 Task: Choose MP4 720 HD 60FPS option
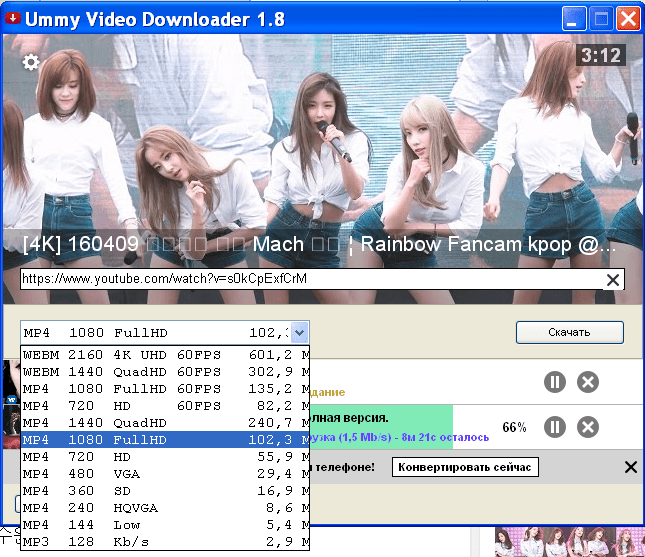(165, 406)
